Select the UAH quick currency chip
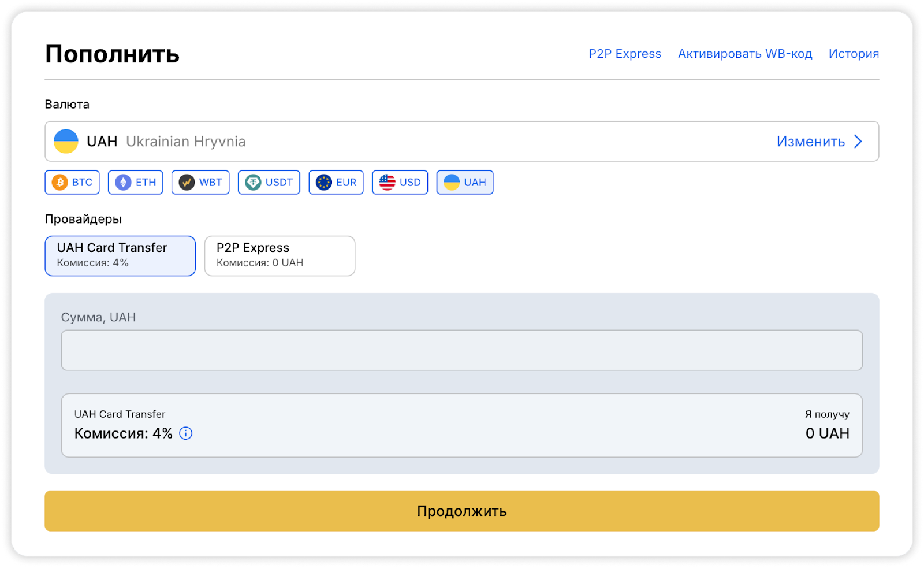This screenshot has width=924, height=568. [465, 183]
